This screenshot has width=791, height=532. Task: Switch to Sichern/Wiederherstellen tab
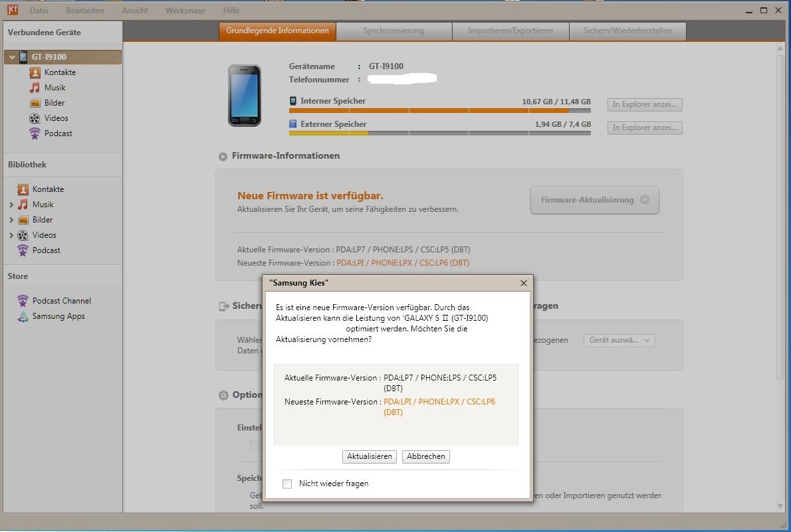coord(627,31)
